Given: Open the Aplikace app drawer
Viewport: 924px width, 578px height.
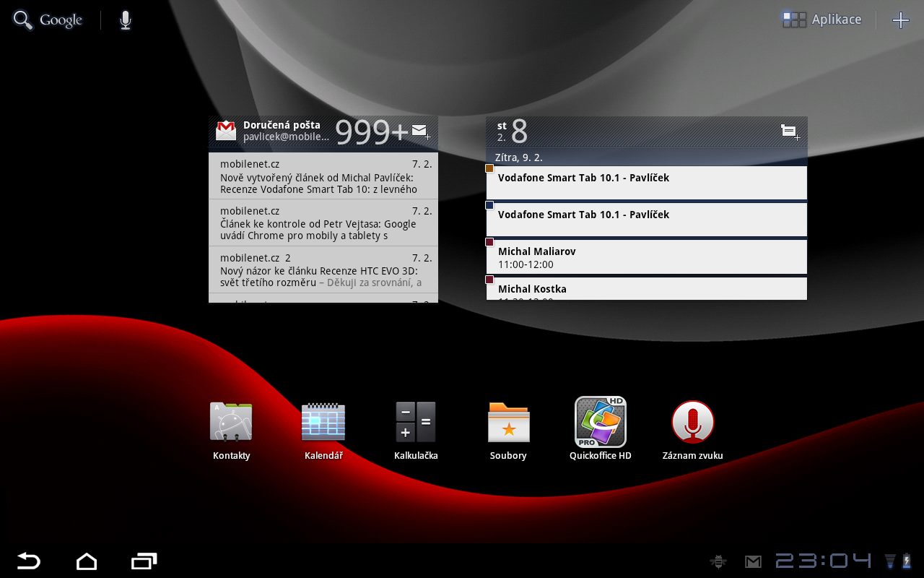Looking at the screenshot, I should pos(821,20).
